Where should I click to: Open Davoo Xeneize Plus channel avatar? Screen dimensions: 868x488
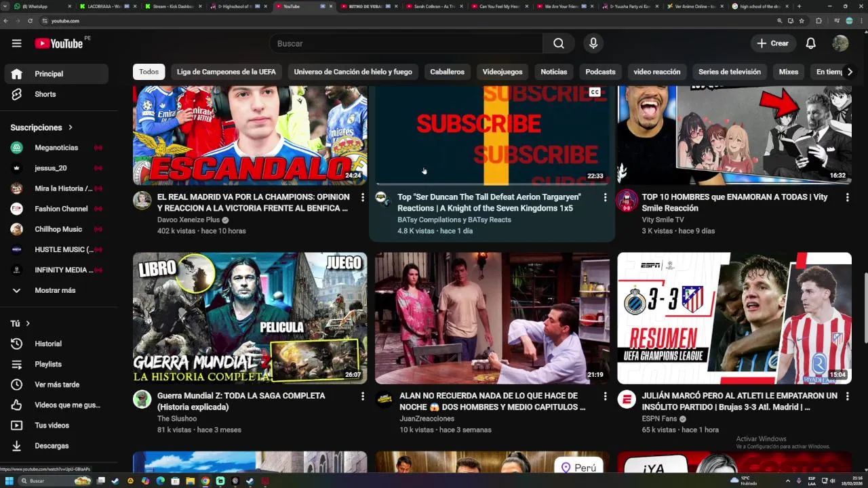(x=142, y=200)
